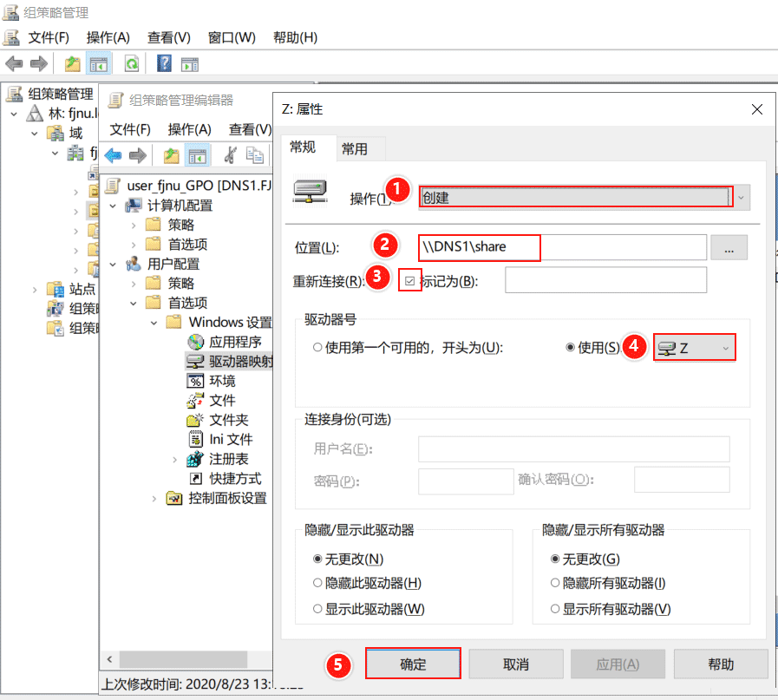778x700 pixels.
Task: Select 文件夹 icon in preferences tree
Action: click(195, 420)
